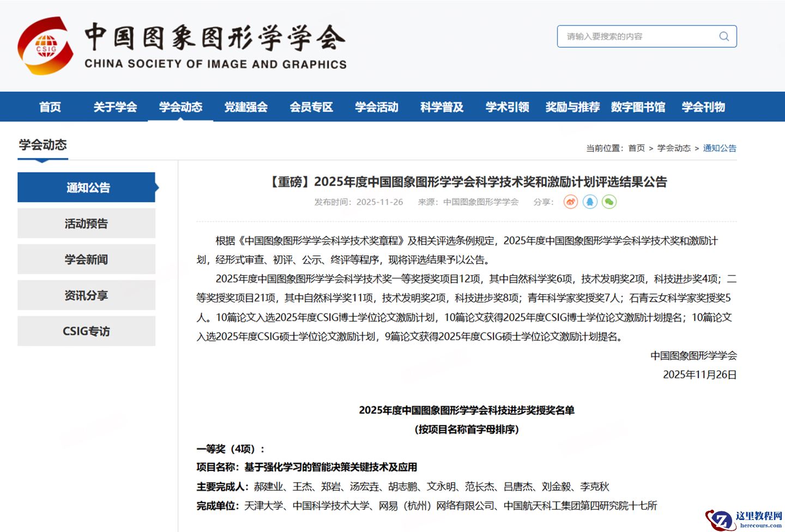Open 党建强会 menu item
This screenshot has height=532, width=785.
pyautogui.click(x=246, y=107)
